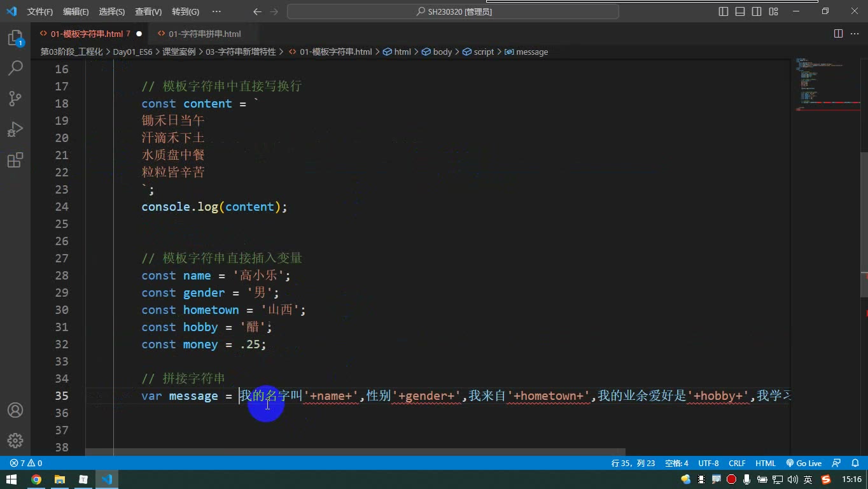Open the Source Control view

15,99
